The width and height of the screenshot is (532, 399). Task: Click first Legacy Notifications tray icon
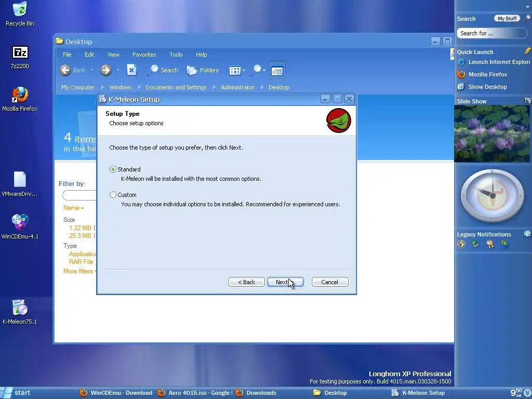click(x=461, y=244)
